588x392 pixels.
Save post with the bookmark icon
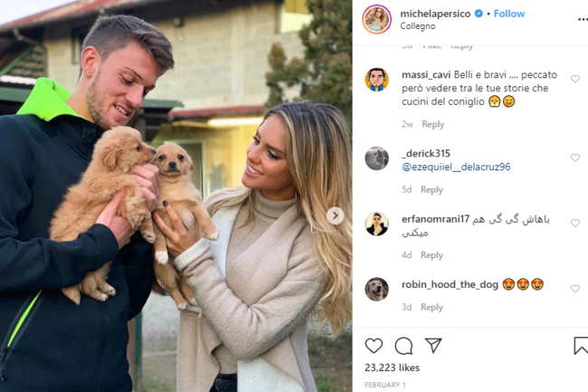tap(581, 346)
